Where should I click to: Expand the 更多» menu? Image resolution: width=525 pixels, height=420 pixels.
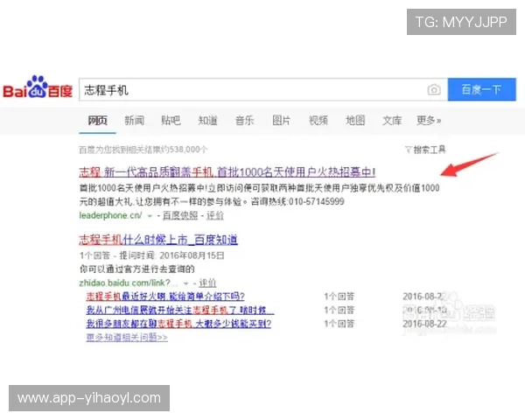coord(429,120)
